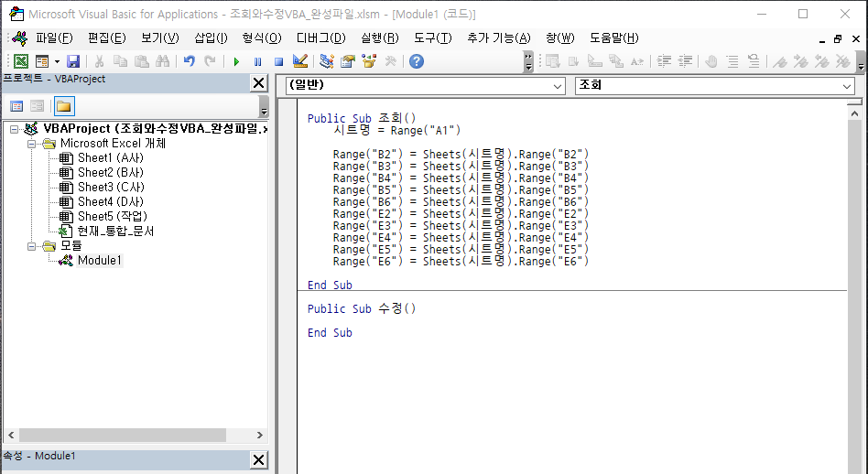868x474 pixels.
Task: Open the 도구(T) menu
Action: pyautogui.click(x=433, y=38)
